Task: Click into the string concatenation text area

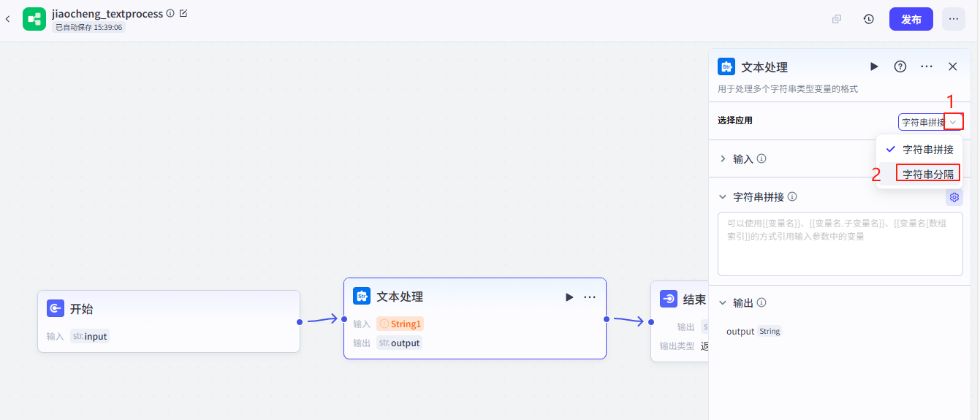Action: (x=840, y=244)
